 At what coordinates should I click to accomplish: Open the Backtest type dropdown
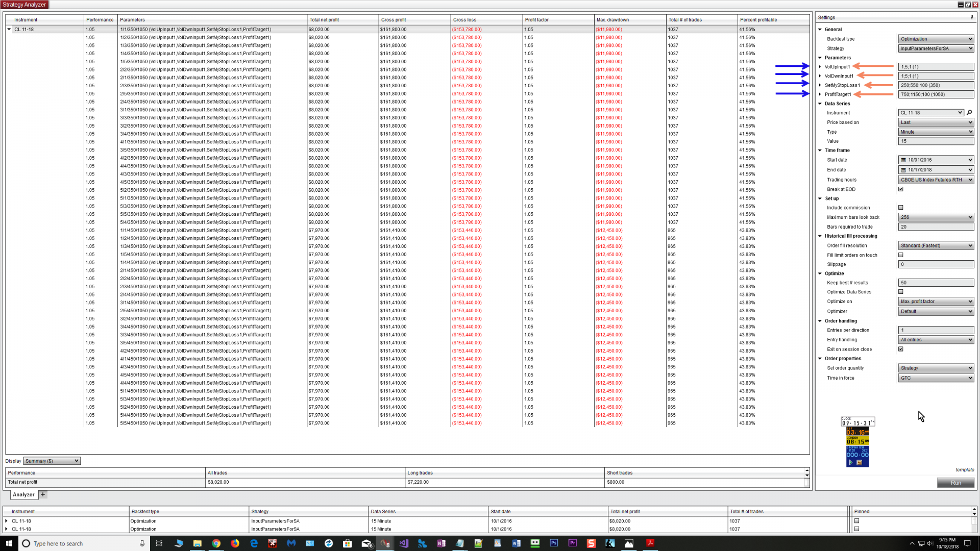[x=936, y=39]
